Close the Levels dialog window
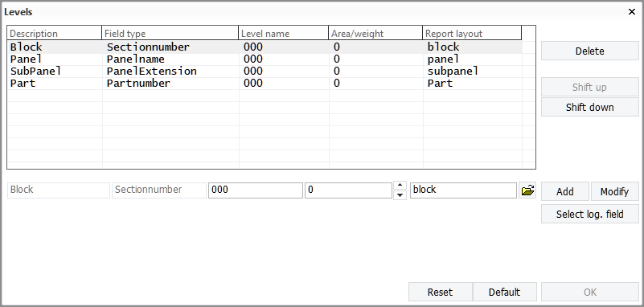The image size is (644, 307). 632,12
